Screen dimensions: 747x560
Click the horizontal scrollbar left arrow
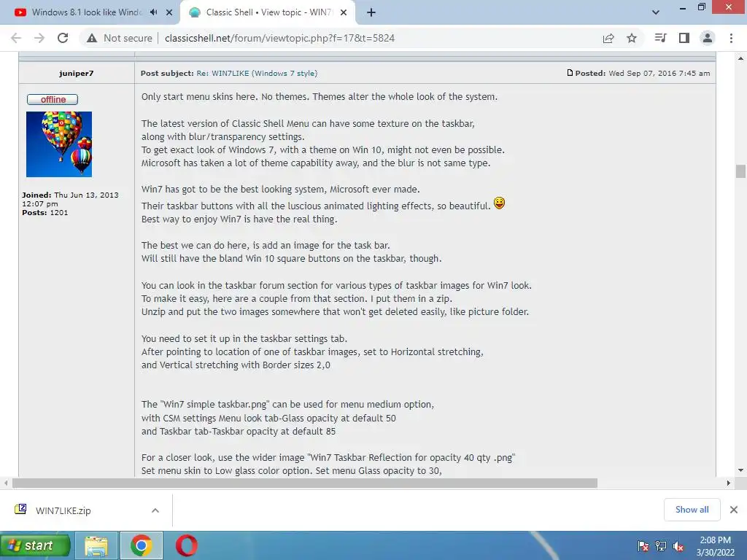(x=6, y=483)
